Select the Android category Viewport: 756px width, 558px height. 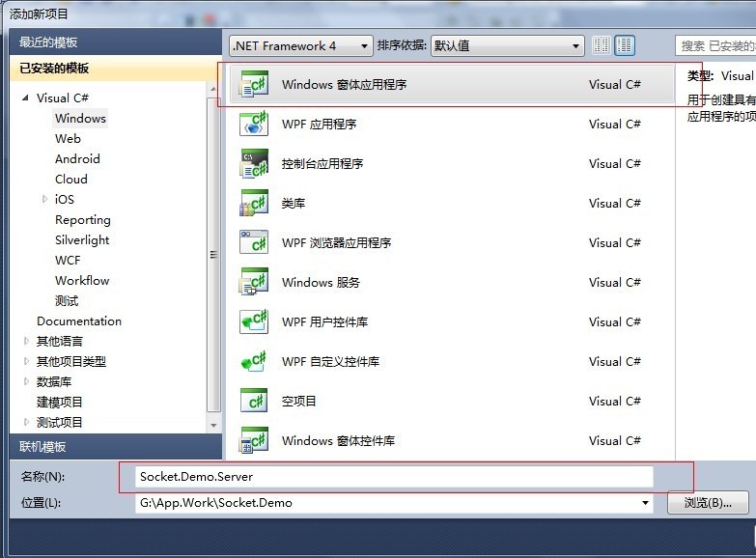pyautogui.click(x=77, y=158)
